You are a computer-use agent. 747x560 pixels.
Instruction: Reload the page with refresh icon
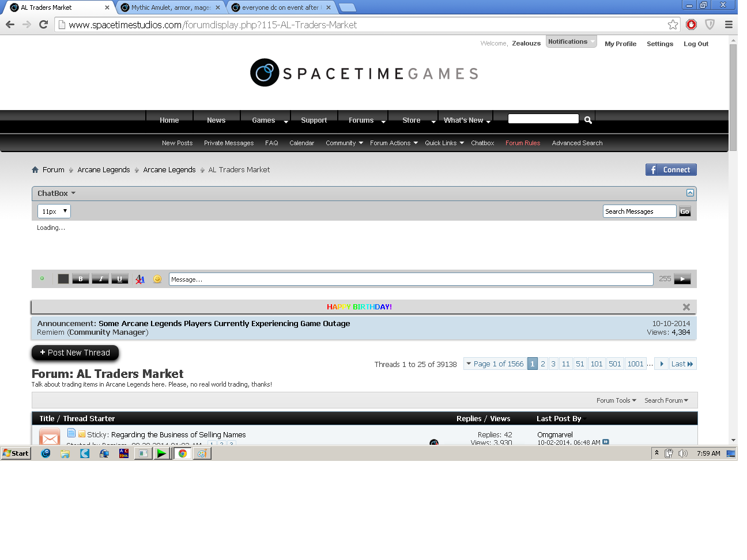pos(43,24)
